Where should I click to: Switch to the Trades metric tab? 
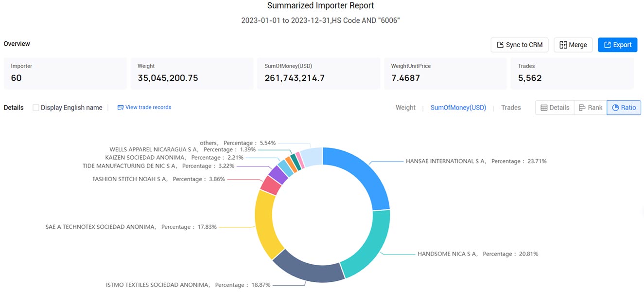click(511, 108)
